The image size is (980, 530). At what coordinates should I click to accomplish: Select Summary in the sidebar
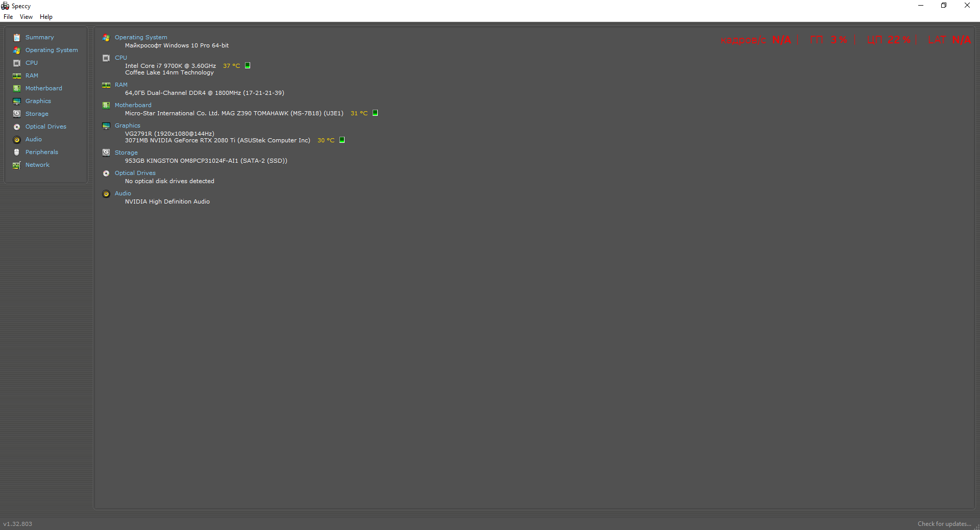coord(40,37)
